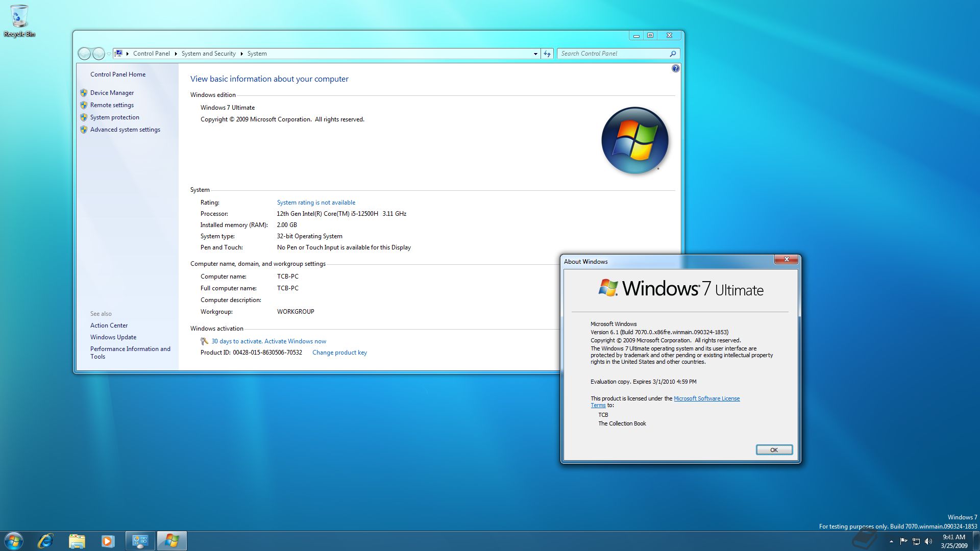
Task: Open System protection
Action: tap(114, 117)
